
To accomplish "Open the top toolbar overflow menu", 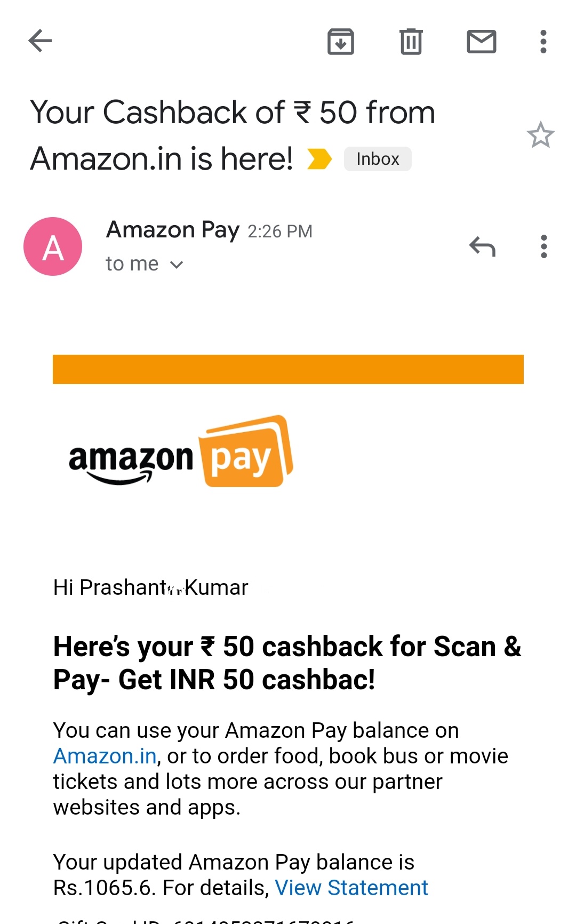I will (x=543, y=42).
